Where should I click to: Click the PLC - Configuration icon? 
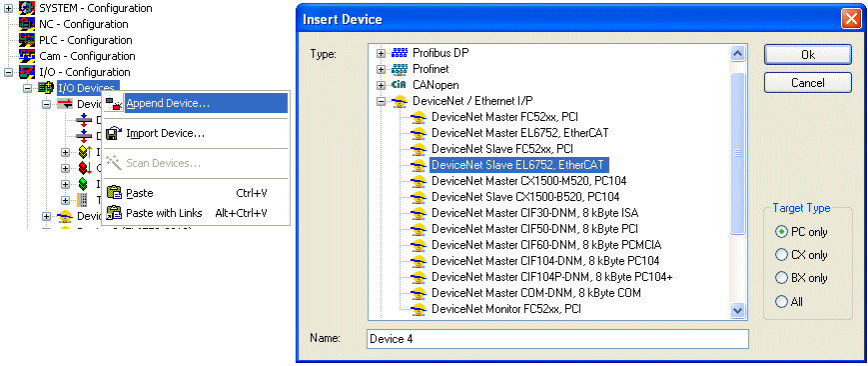tap(27, 40)
